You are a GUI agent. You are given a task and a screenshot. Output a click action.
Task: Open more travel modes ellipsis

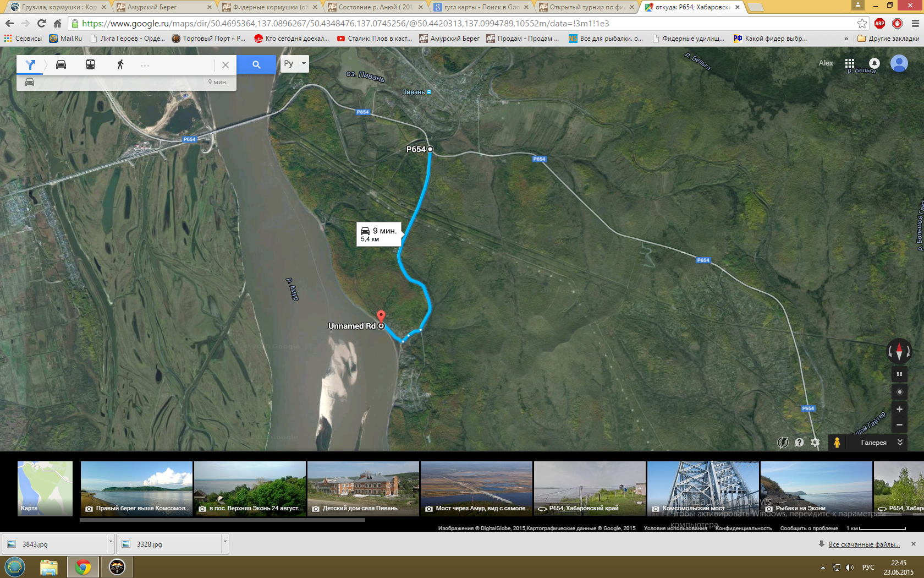click(145, 65)
